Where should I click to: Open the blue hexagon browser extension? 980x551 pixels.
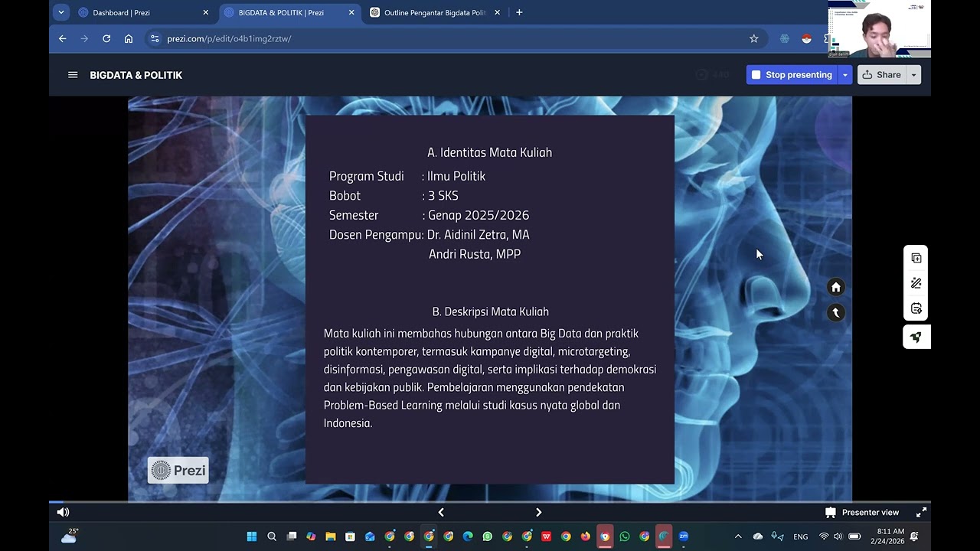tap(785, 38)
